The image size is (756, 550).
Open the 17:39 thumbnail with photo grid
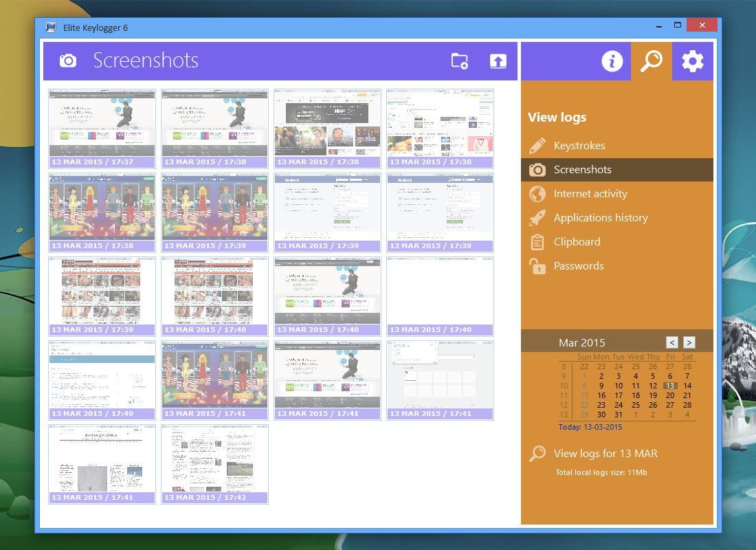tap(102, 296)
